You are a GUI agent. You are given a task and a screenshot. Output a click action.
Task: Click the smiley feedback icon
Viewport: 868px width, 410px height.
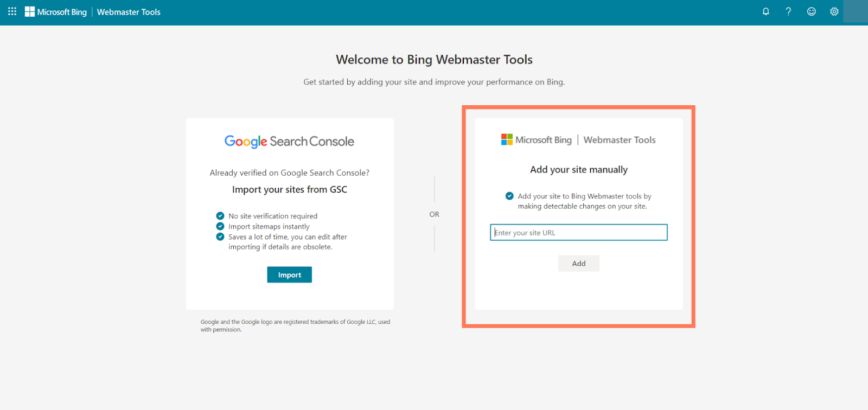(x=811, y=11)
